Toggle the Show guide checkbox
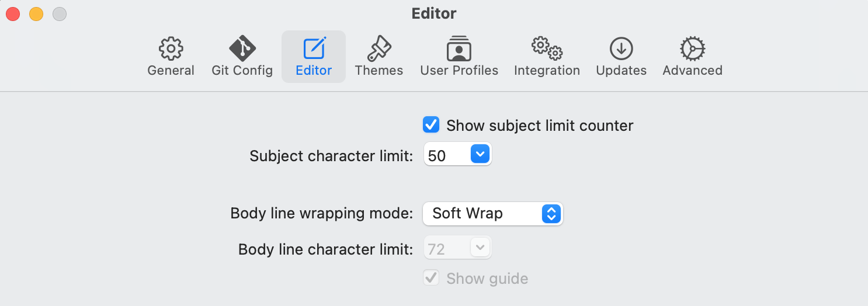The height and width of the screenshot is (306, 868). (x=431, y=278)
